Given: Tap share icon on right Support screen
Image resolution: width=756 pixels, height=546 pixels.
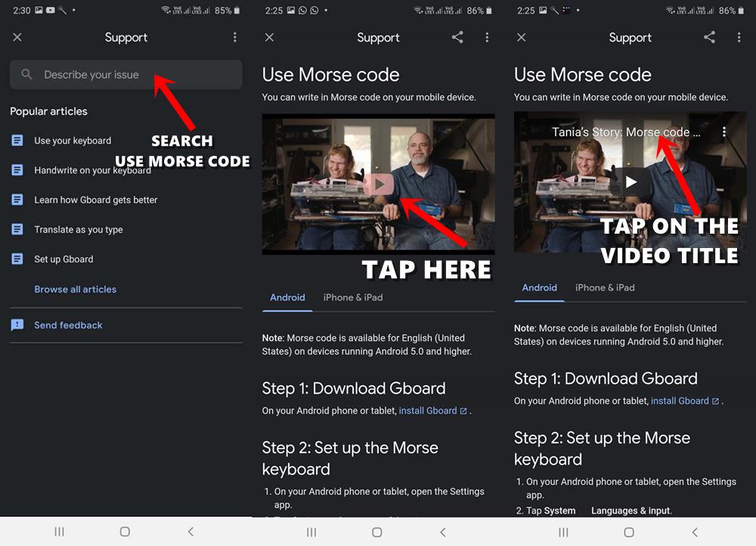Looking at the screenshot, I should [709, 37].
